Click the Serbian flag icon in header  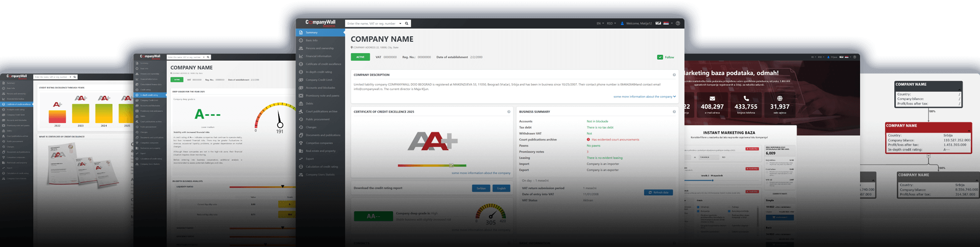[x=666, y=23]
